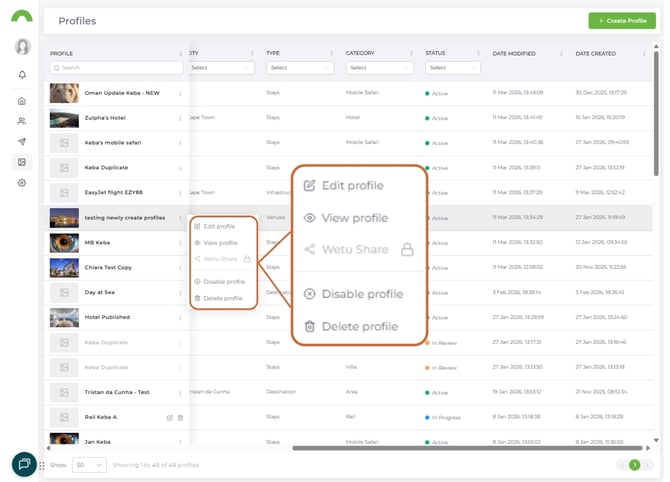Screen dimensions: 670x482
Task: Click the trash icon on Rail Keba A row
Action: point(180,417)
